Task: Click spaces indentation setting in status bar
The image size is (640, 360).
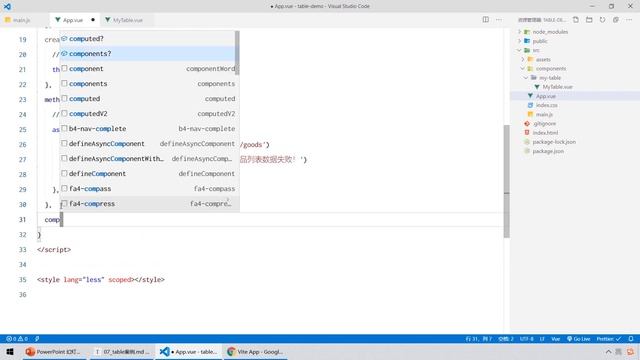Action: coord(506,339)
